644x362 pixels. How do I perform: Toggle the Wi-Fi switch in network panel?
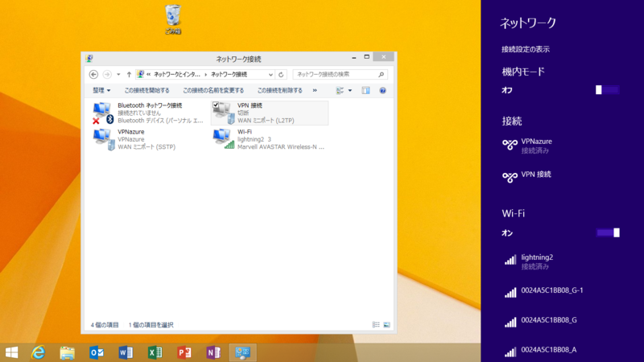pos(608,232)
